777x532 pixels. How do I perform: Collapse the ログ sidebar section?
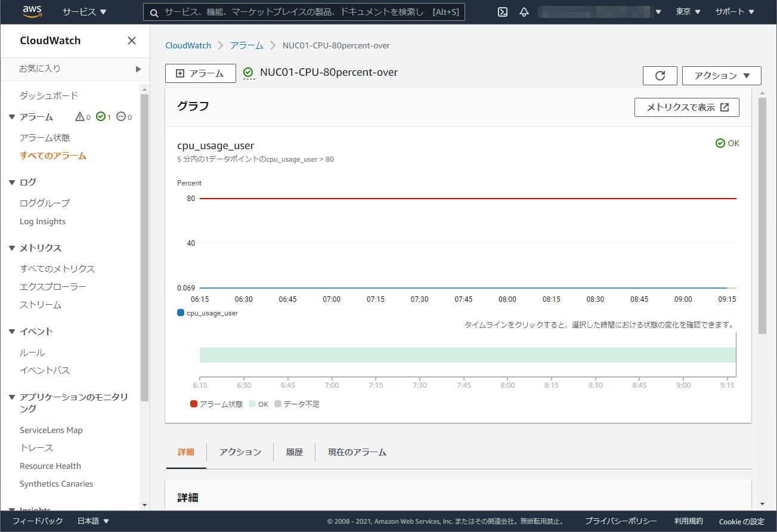[12, 183]
